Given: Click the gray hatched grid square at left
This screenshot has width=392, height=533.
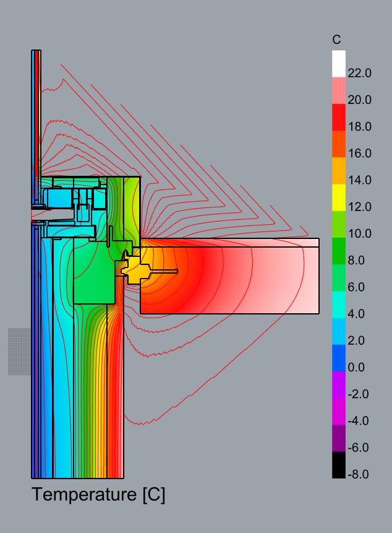Looking at the screenshot, I should tap(19, 351).
